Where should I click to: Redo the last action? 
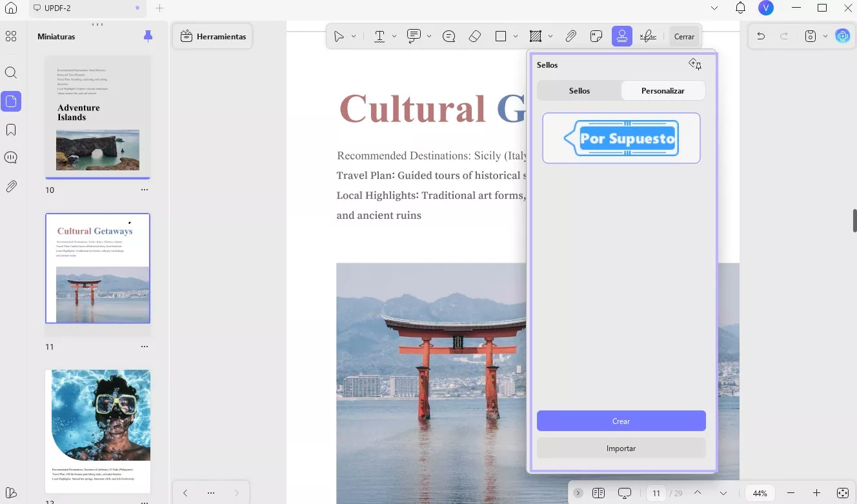point(784,37)
